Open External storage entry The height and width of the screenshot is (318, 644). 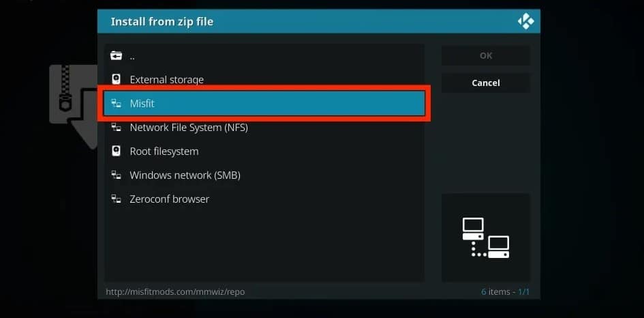tap(264, 79)
